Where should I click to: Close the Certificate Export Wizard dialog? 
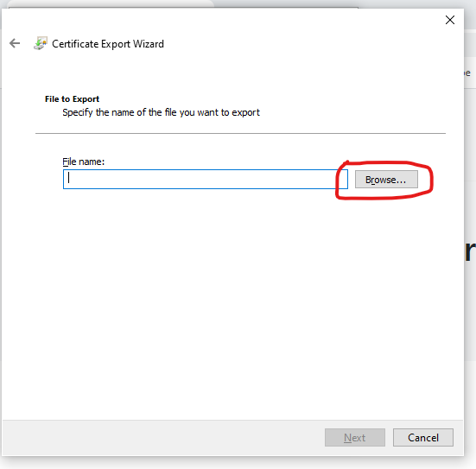coord(449,20)
